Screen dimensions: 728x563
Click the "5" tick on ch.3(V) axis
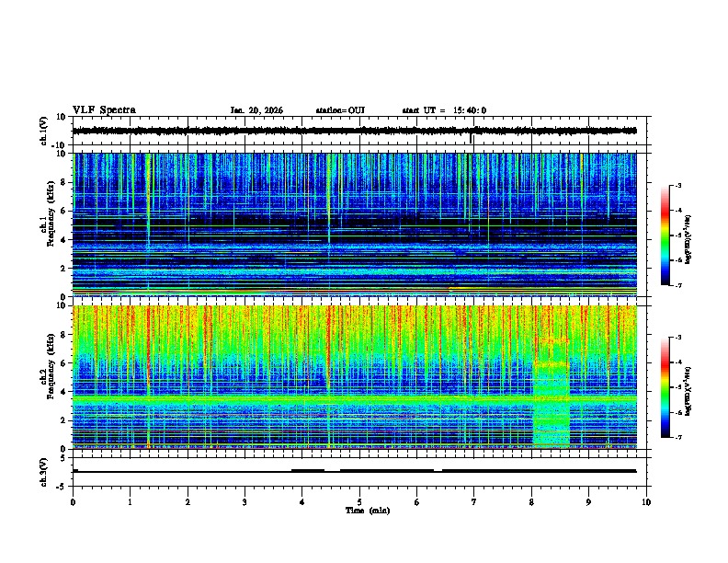coord(63,458)
